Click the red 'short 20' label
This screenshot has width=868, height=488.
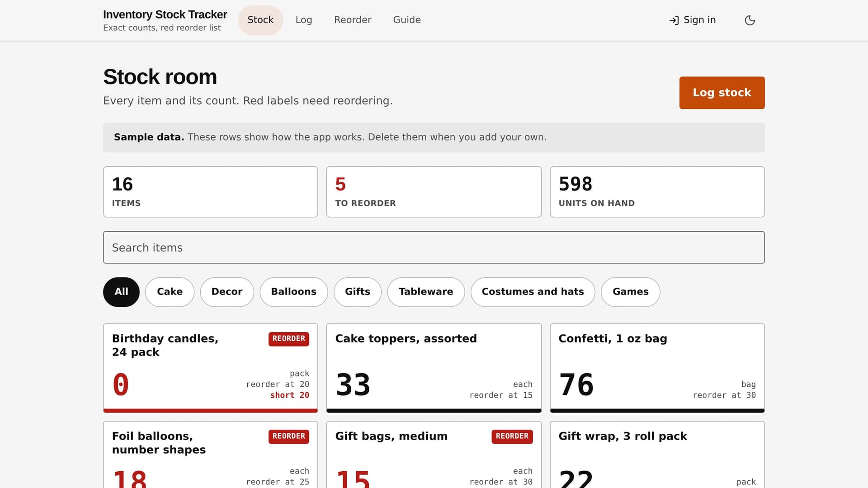pos(290,395)
